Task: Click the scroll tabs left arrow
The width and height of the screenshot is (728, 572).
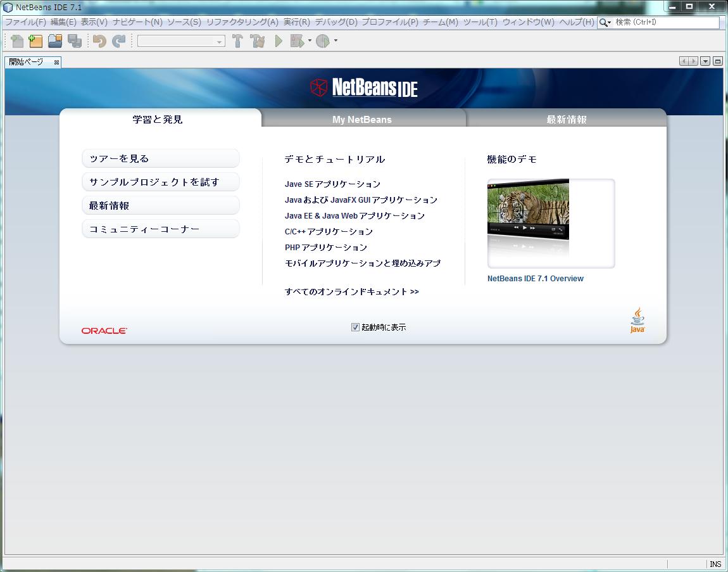Action: coord(684,61)
